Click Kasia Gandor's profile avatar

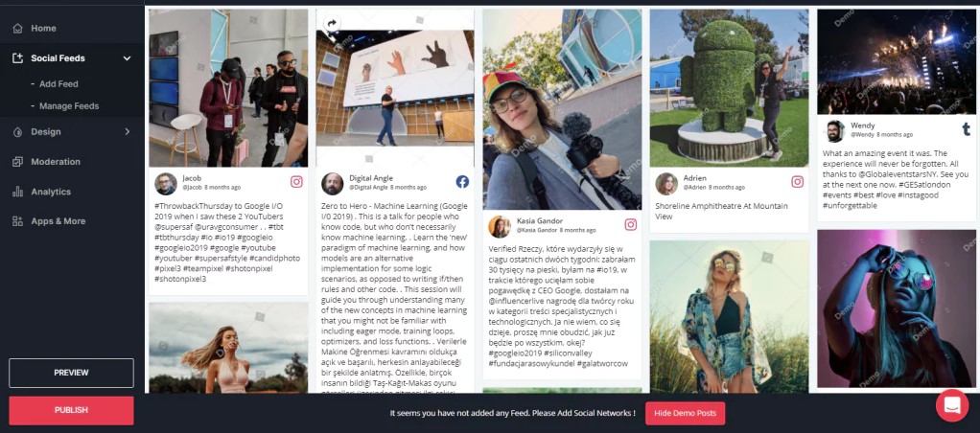[500, 226]
